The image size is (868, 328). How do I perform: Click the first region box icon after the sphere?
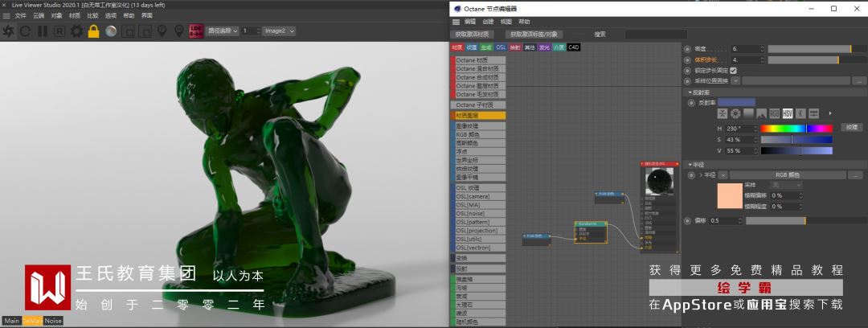click(x=128, y=31)
